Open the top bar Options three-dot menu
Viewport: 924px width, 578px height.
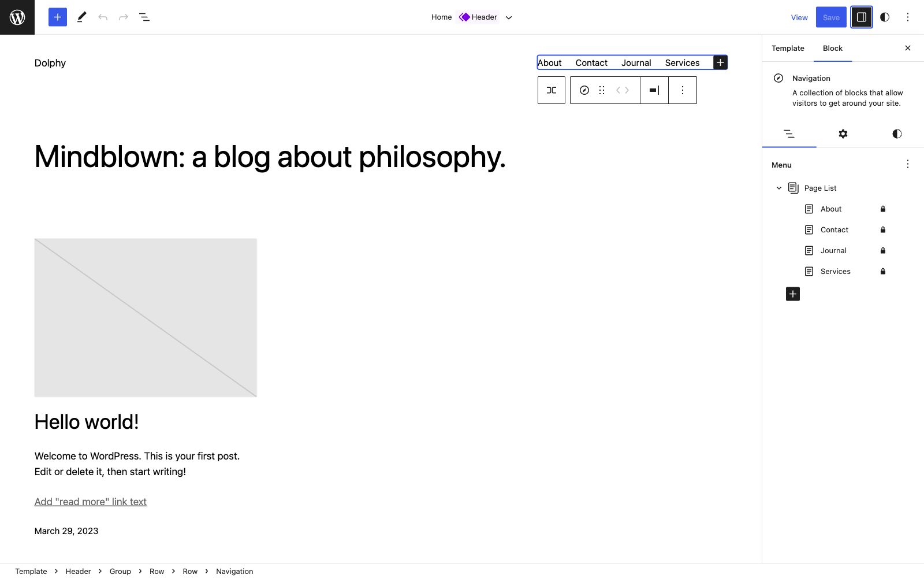tap(908, 17)
